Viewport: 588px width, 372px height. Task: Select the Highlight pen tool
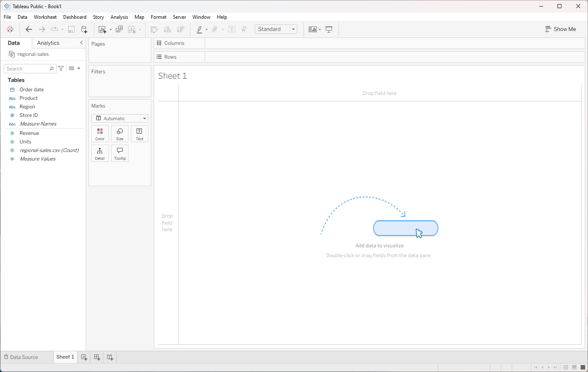tap(199, 29)
